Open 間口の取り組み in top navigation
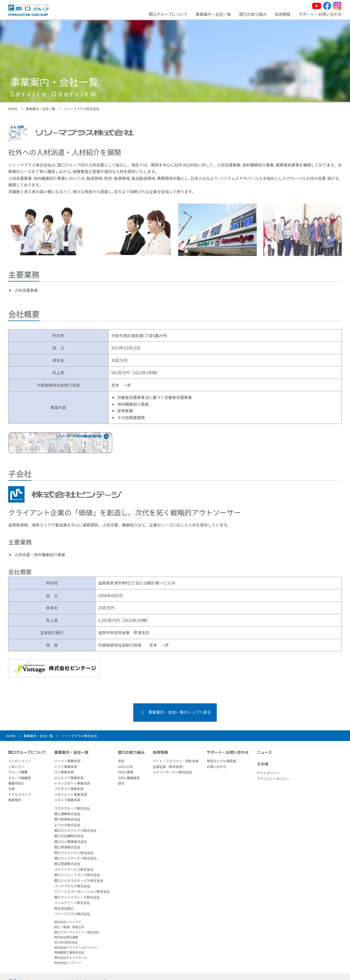350x980 pixels. click(x=253, y=14)
